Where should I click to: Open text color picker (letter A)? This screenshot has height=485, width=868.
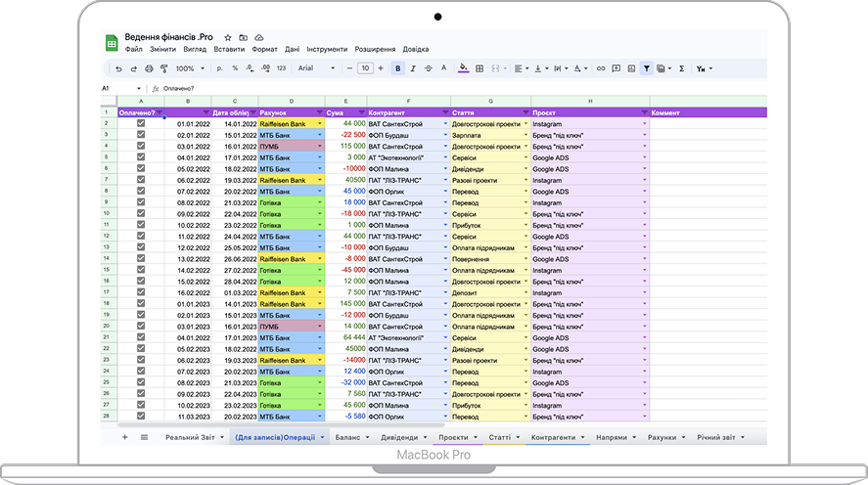pos(443,68)
